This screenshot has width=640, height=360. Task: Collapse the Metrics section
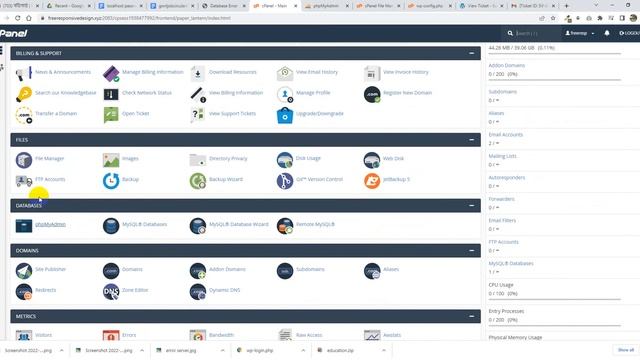(x=471, y=316)
